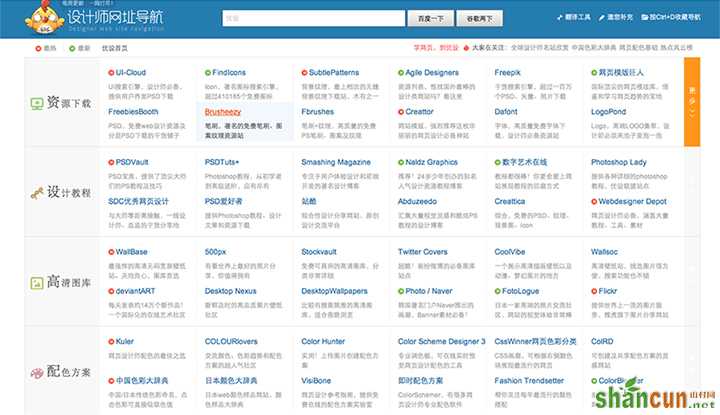Image resolution: width=720 pixels, height=415 pixels.
Task: Open the CoolVibe link
Action: click(510, 252)
